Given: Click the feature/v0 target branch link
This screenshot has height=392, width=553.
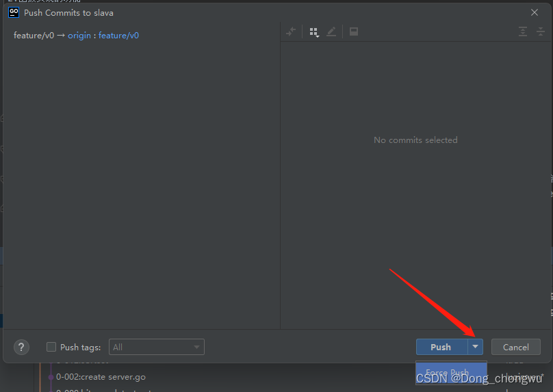Looking at the screenshot, I should tap(118, 36).
